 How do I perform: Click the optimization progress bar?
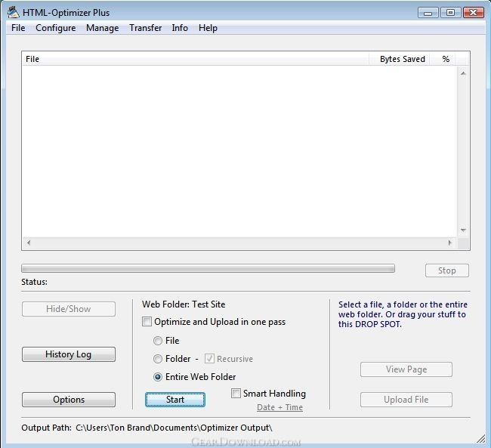click(x=208, y=268)
